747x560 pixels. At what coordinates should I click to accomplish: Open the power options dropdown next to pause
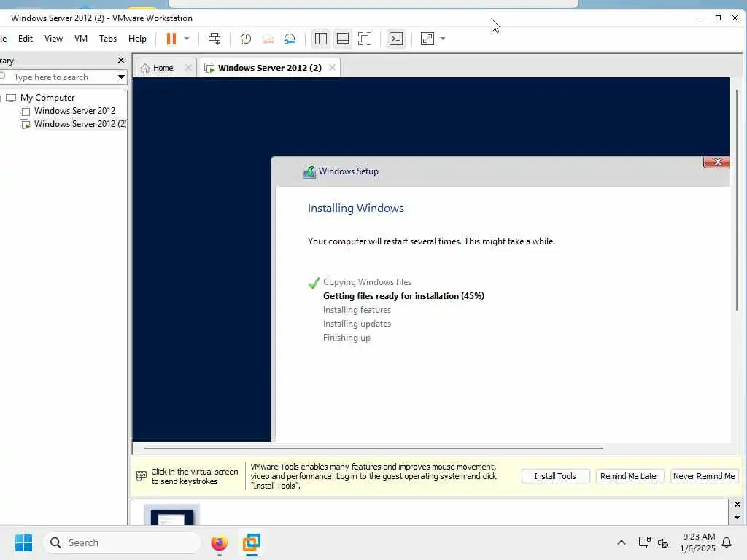click(187, 39)
